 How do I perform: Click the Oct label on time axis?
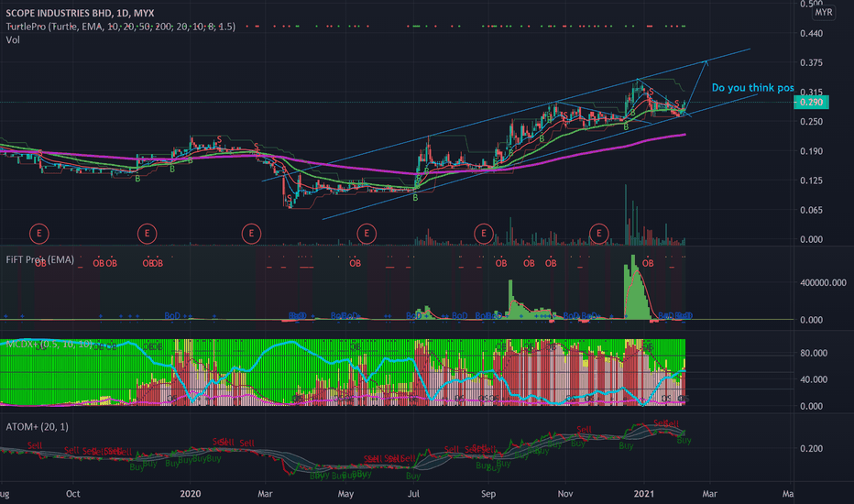72,494
